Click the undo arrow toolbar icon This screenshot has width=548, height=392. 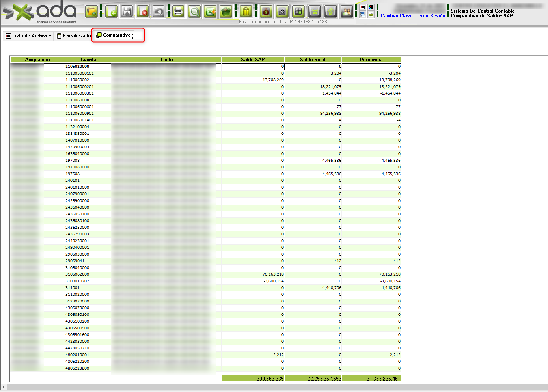158,11
